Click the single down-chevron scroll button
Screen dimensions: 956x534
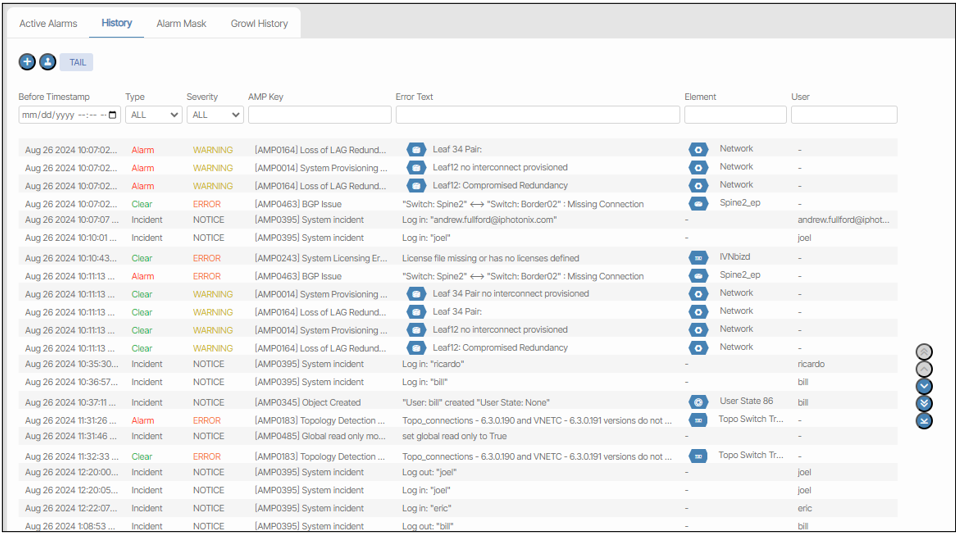point(924,386)
